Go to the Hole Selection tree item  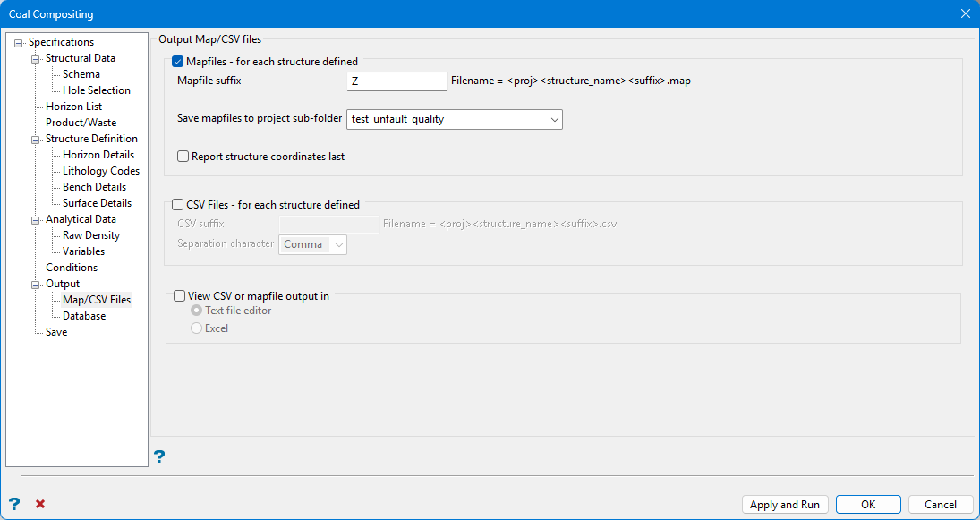[96, 90]
